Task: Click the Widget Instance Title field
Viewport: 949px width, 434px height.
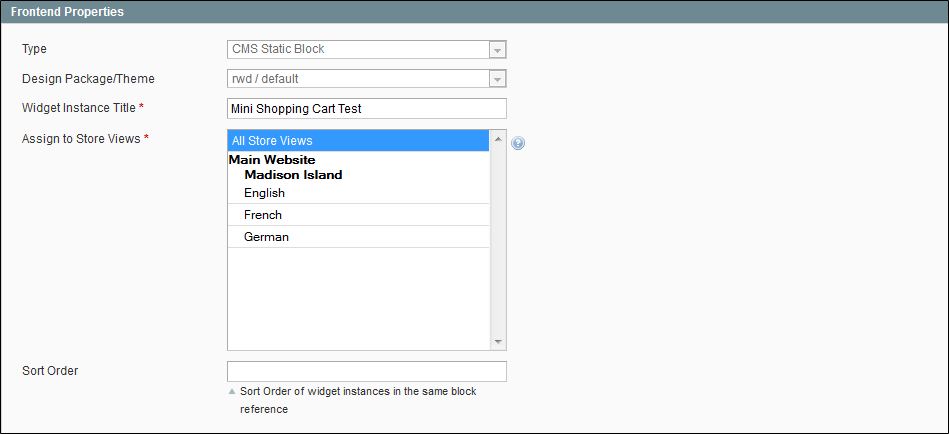Action: pos(367,109)
